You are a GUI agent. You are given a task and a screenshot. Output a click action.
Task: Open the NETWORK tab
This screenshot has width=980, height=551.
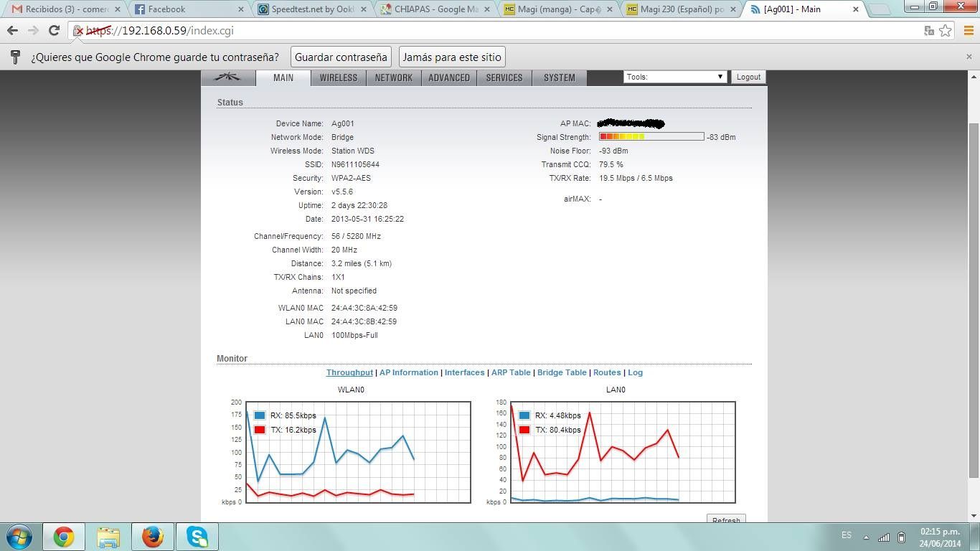click(393, 77)
